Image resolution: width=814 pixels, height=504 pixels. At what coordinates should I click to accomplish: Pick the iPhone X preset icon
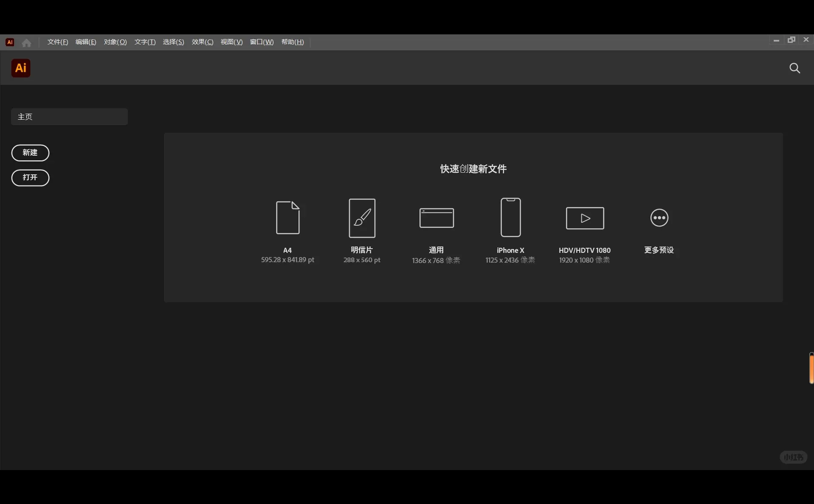(510, 217)
